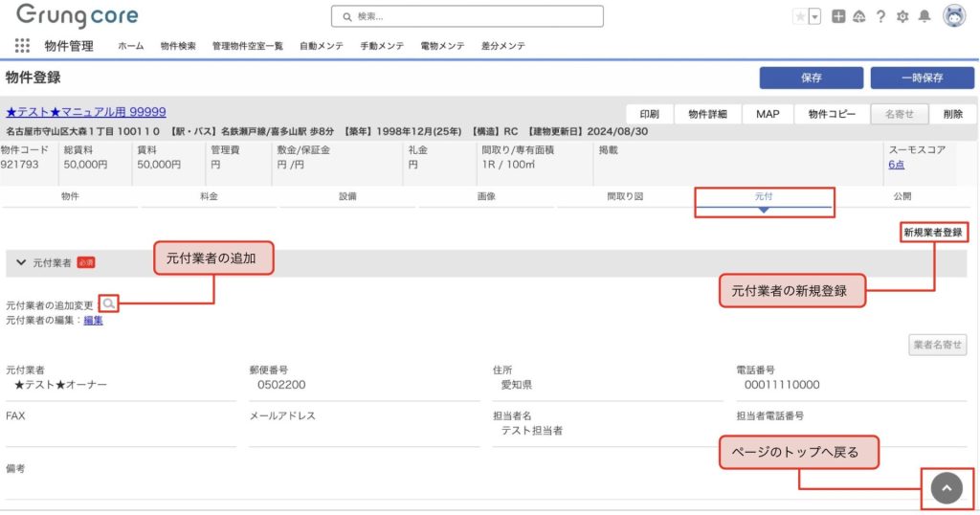Click the magnifier to add 元付業者

109,304
